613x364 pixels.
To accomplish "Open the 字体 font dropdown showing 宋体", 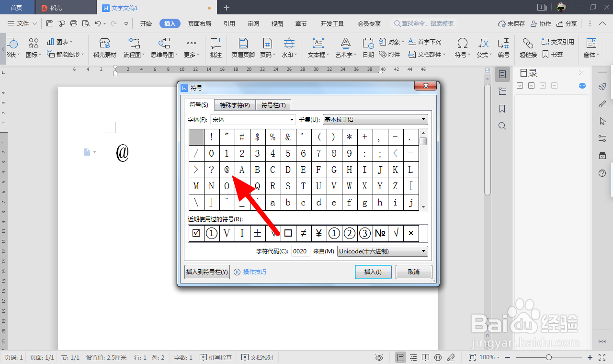I will click(x=253, y=119).
